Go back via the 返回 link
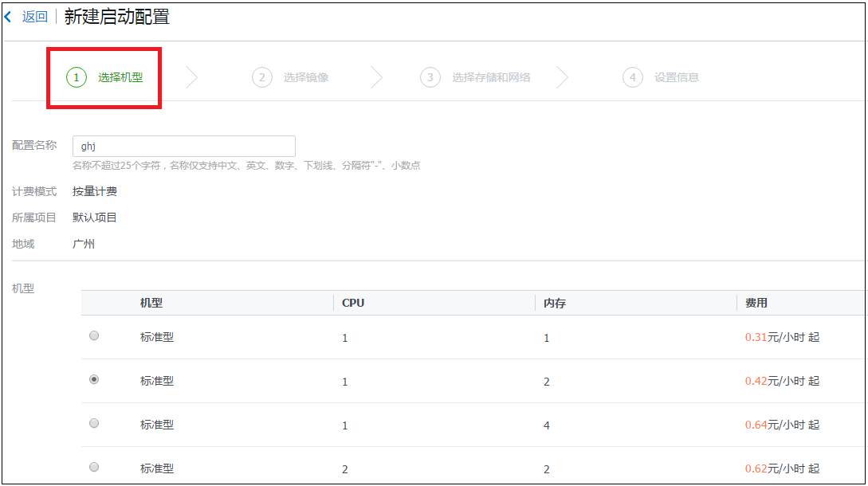868x486 pixels. (35, 18)
